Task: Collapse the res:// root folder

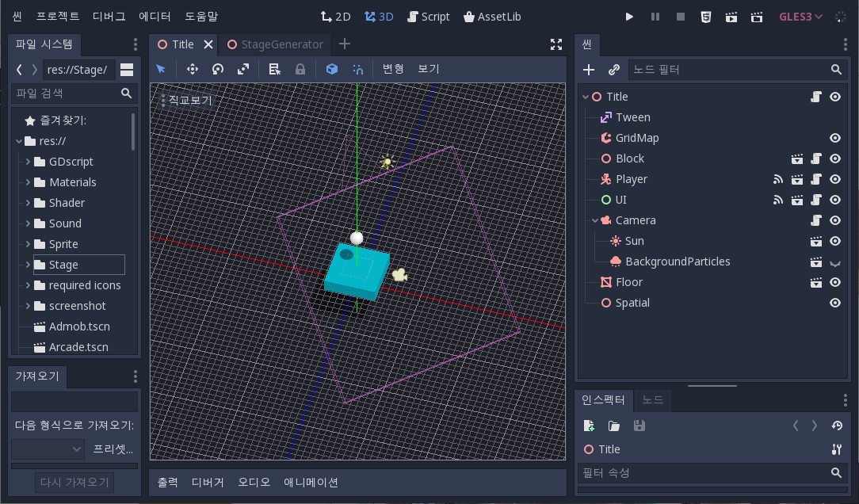Action: pos(19,141)
